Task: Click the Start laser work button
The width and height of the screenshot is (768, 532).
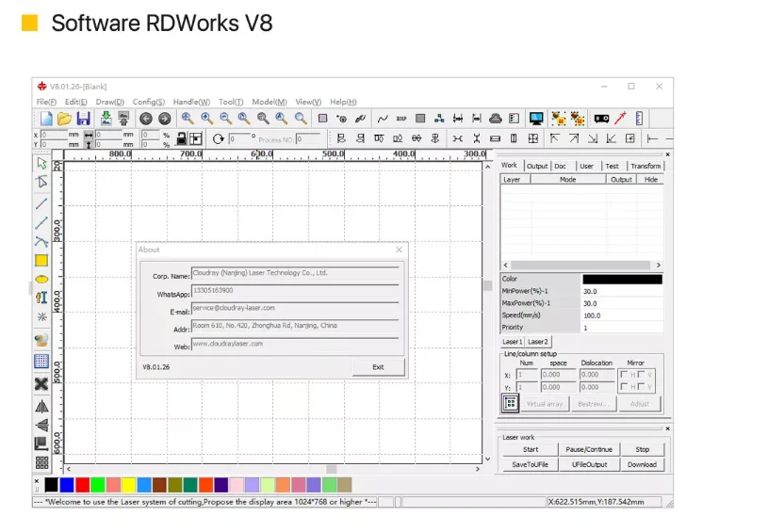Action: tap(530, 449)
